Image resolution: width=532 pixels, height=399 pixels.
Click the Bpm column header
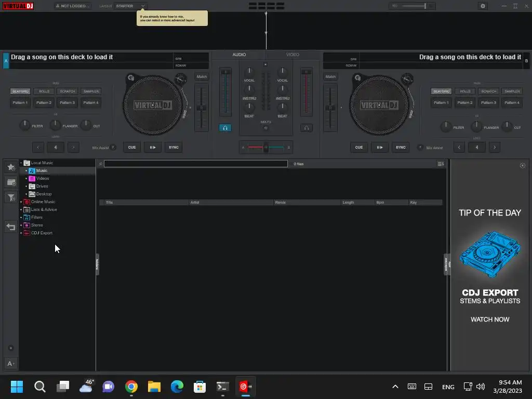[x=391, y=203]
